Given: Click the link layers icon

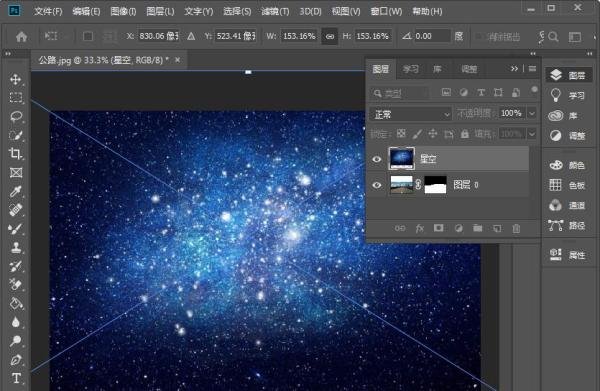Looking at the screenshot, I should (x=400, y=228).
